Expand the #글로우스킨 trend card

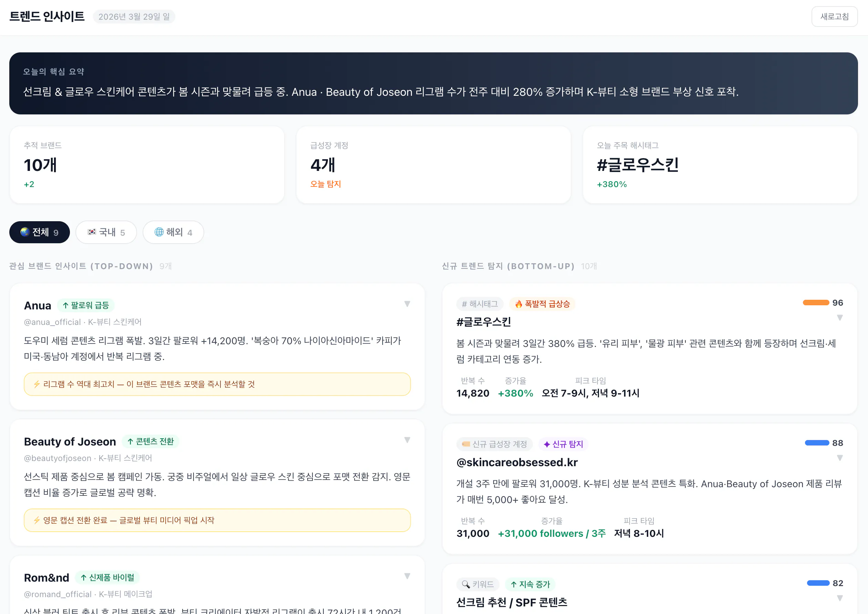point(840,318)
